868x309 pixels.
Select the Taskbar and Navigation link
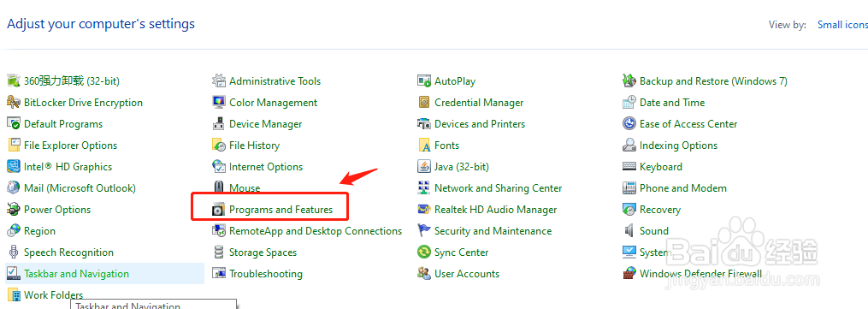click(76, 274)
